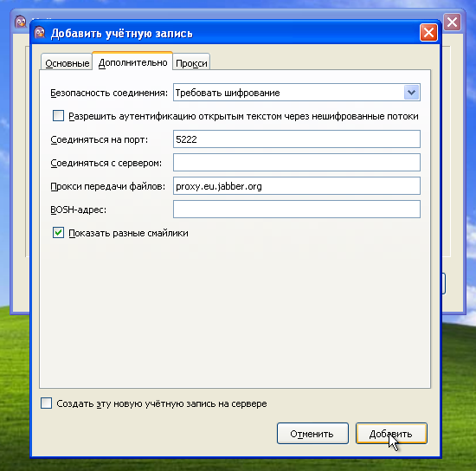476x471 pixels.
Task: Click the Pidgin icon in dialog title bar
Action: point(40,33)
